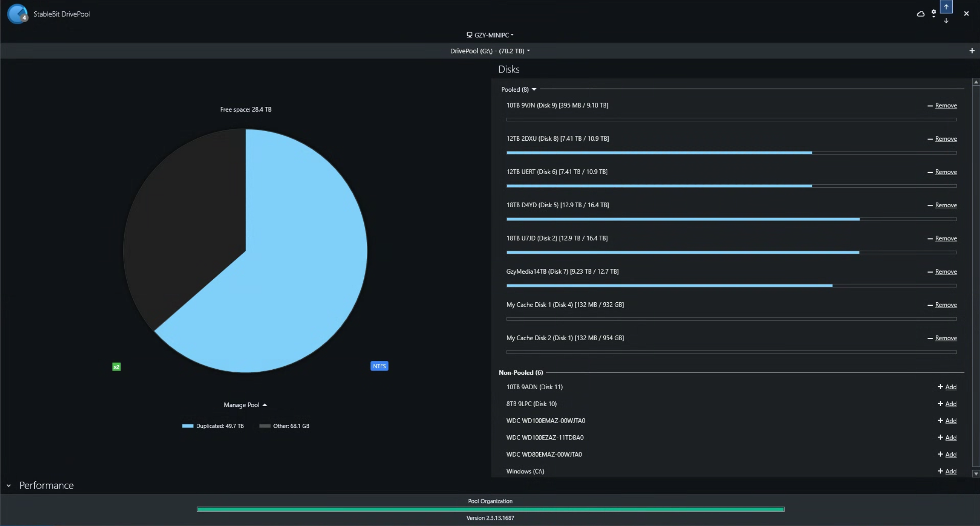This screenshot has height=526, width=980.
Task: Click the NTFS file system badge
Action: 379,366
